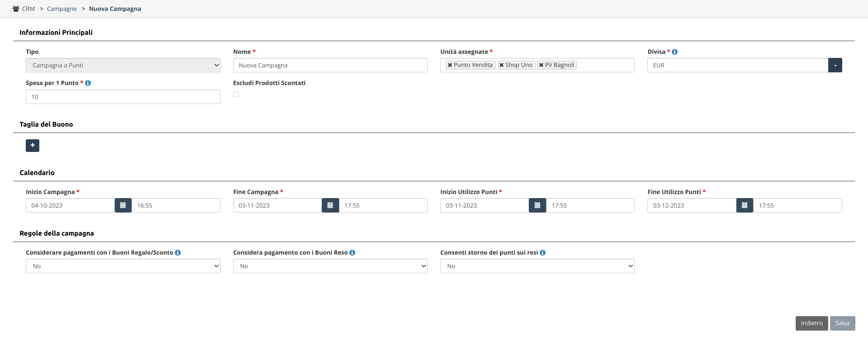Click the Fine Utilizzo Punti date 03-12-2023
Image resolution: width=868 pixels, height=341 pixels.
click(x=692, y=205)
